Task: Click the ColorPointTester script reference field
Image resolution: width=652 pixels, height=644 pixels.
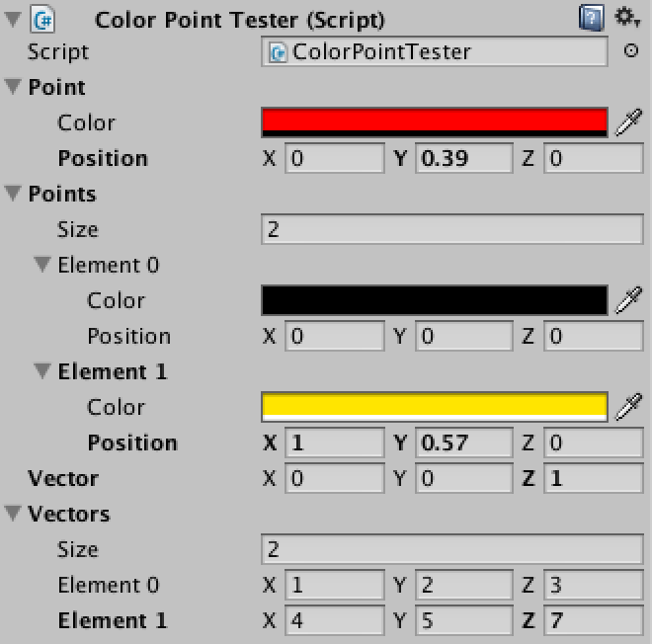Action: 434,51
